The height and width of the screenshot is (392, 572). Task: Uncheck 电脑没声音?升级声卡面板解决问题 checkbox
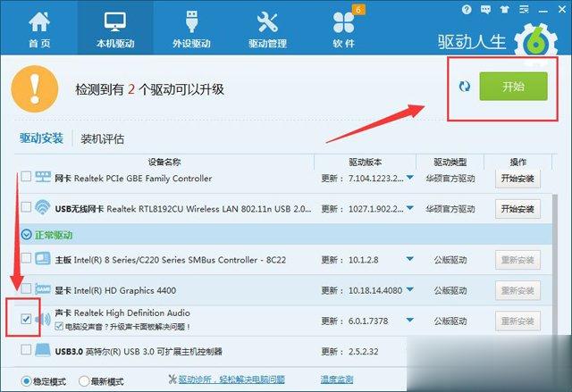click(x=59, y=326)
